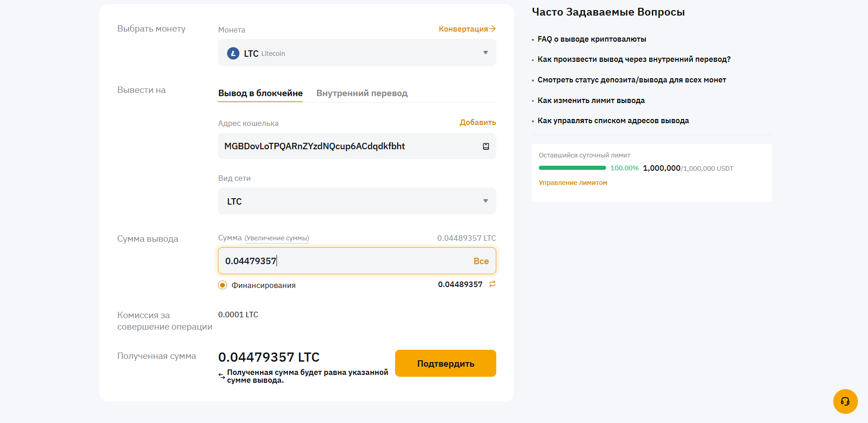Screen dimensions: 868x423
Task: Click the wallet address input field
Action: click(343, 146)
